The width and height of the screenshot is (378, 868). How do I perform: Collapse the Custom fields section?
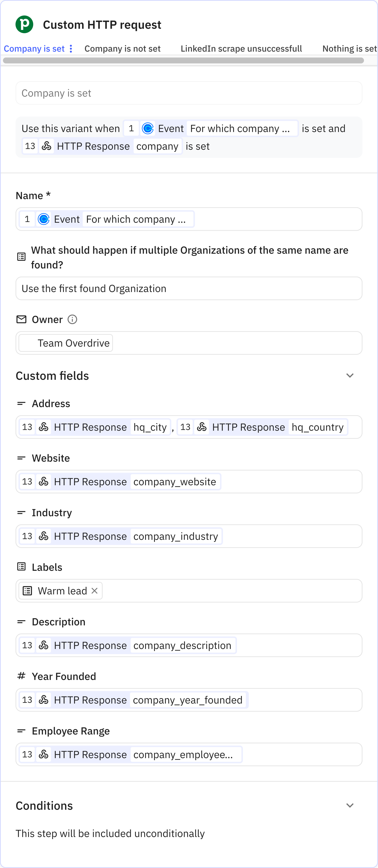(x=350, y=375)
